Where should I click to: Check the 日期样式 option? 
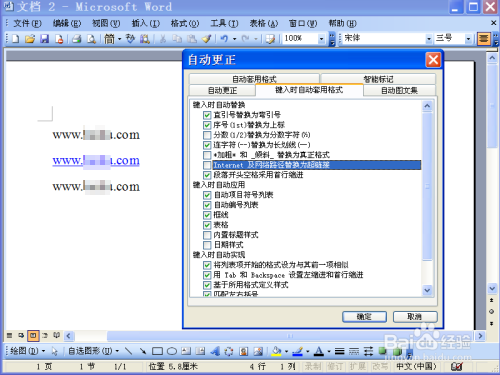[x=207, y=245]
